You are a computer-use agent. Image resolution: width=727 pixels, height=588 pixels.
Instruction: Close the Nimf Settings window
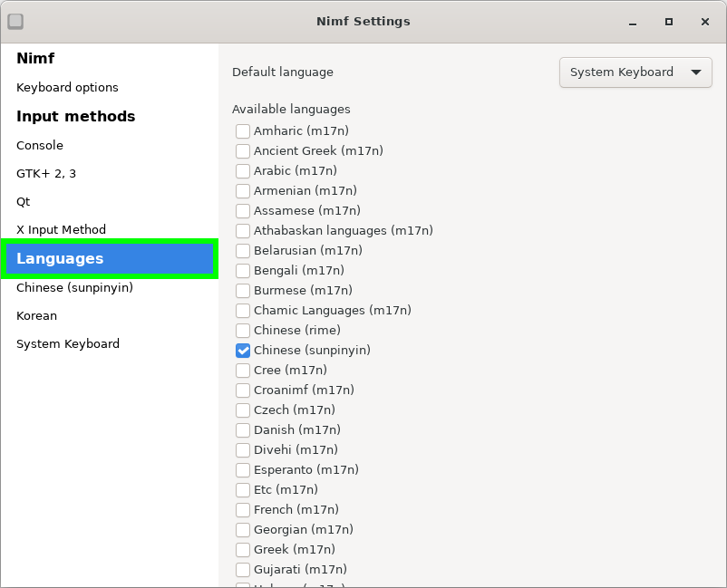pos(704,21)
